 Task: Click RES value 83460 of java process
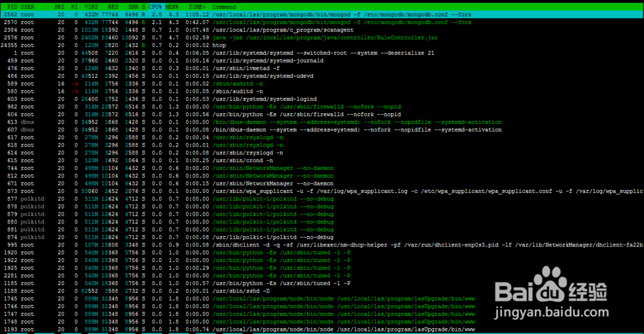coord(109,37)
